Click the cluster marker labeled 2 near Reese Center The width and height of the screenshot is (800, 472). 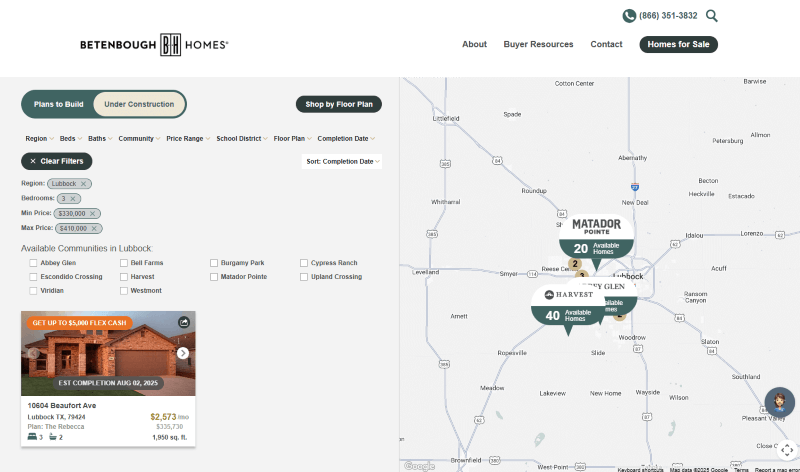pos(575,264)
